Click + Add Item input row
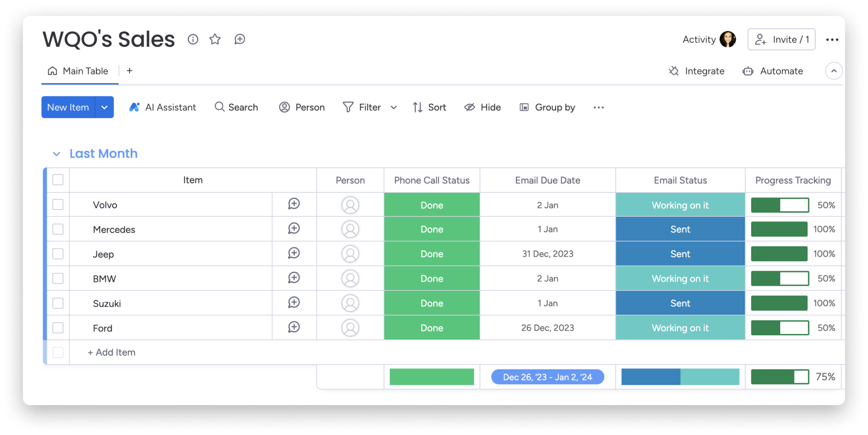Screen dimensions: 868x435 point(112,352)
